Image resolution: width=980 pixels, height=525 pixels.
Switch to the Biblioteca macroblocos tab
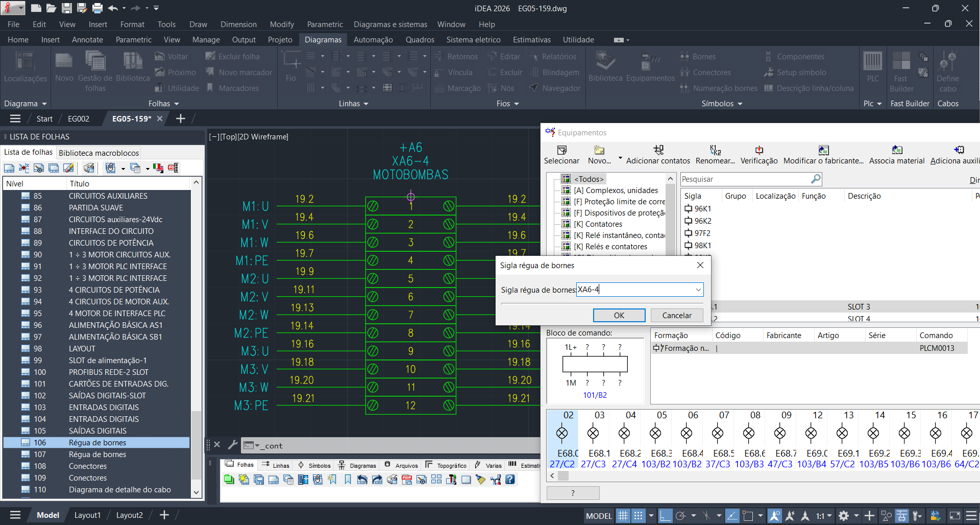pyautogui.click(x=99, y=153)
